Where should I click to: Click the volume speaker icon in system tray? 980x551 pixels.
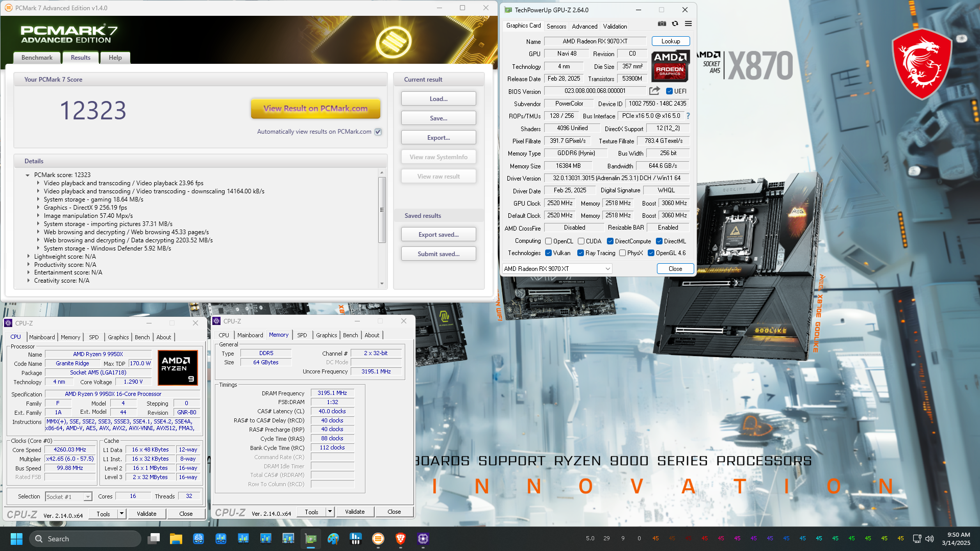coord(929,539)
